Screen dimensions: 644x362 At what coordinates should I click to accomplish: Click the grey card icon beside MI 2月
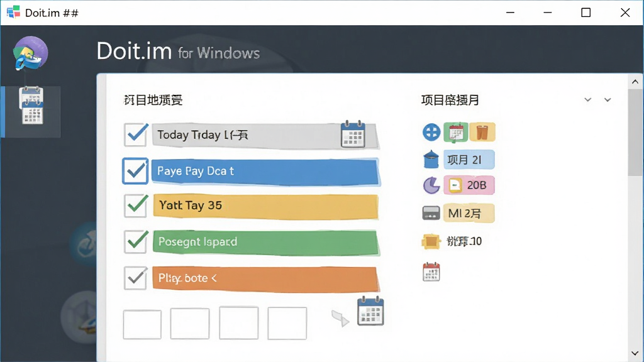(x=431, y=213)
